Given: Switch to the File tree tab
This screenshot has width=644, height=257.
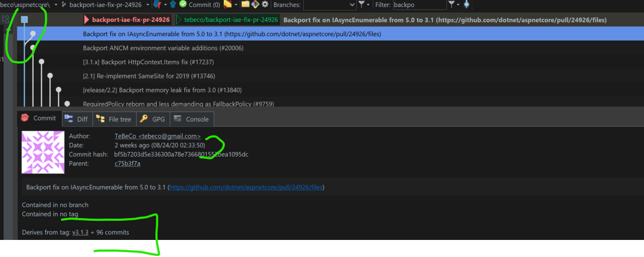Looking at the screenshot, I should click(114, 119).
